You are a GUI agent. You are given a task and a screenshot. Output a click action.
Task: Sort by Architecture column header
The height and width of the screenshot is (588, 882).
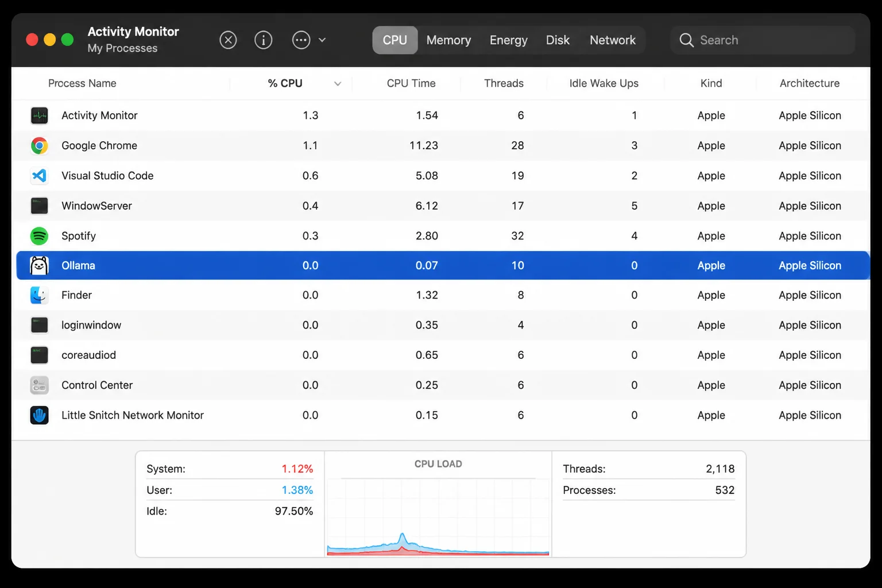pyautogui.click(x=810, y=83)
